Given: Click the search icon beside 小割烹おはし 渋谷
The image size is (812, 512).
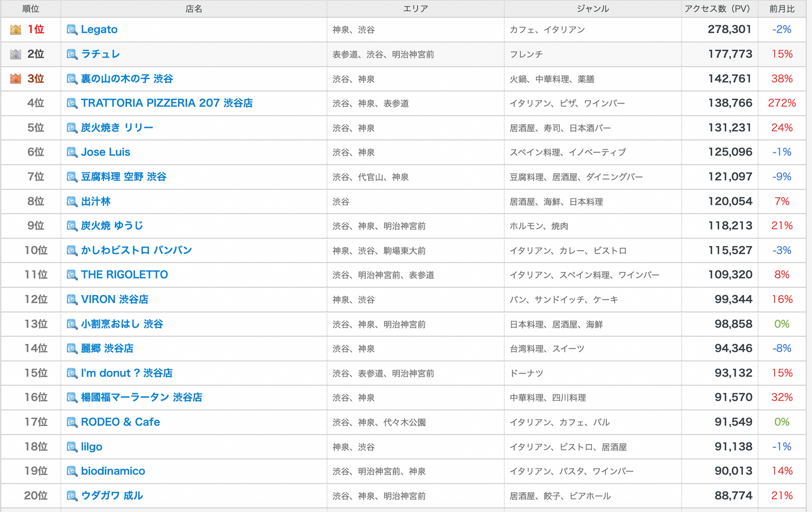Looking at the screenshot, I should [x=72, y=324].
